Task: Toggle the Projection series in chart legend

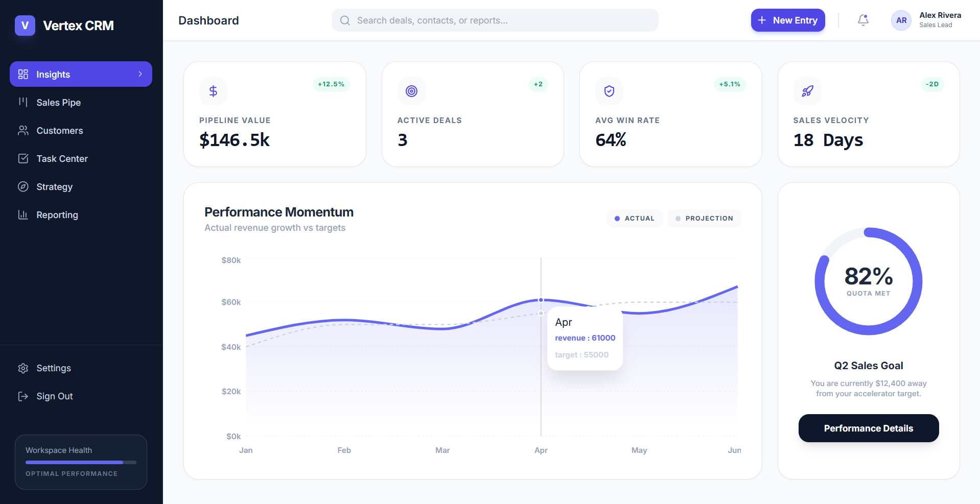Action: pos(704,219)
